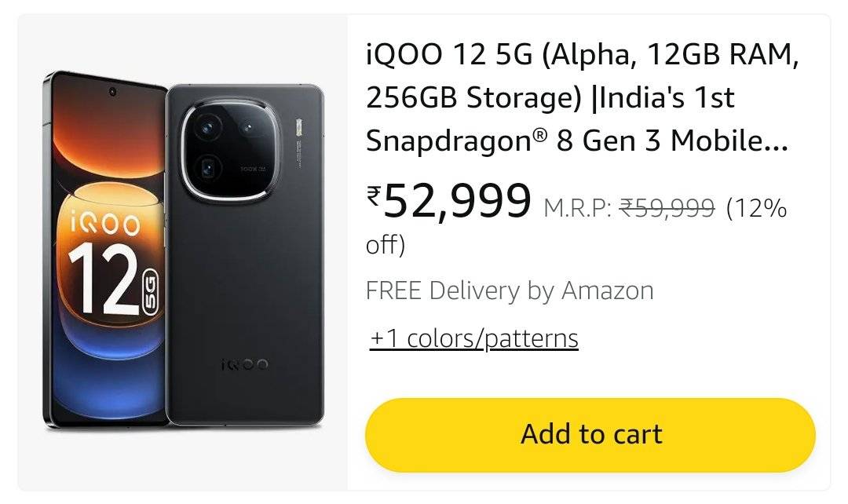The width and height of the screenshot is (848, 504).
Task: Select the 12% off discount text
Action: pyautogui.click(x=755, y=209)
